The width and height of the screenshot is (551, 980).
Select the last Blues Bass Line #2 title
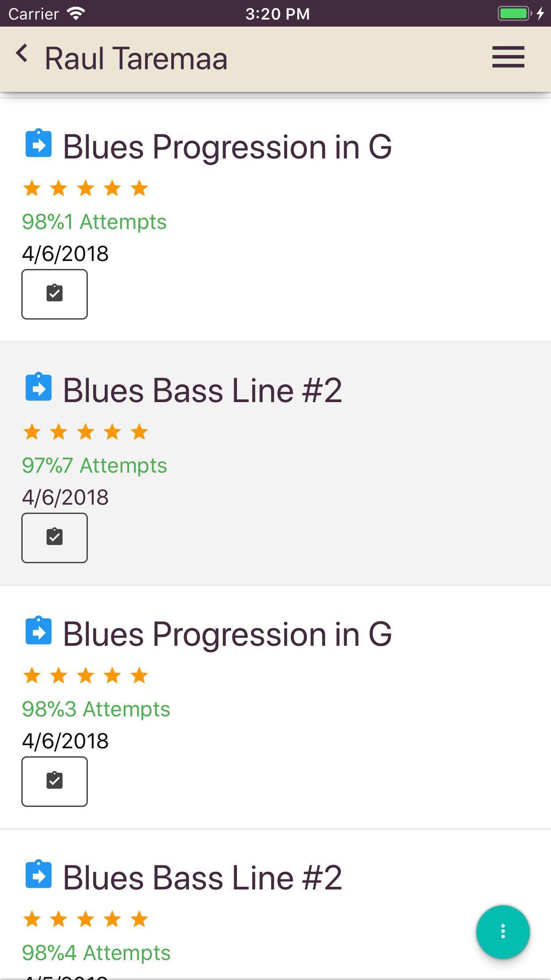click(x=203, y=878)
